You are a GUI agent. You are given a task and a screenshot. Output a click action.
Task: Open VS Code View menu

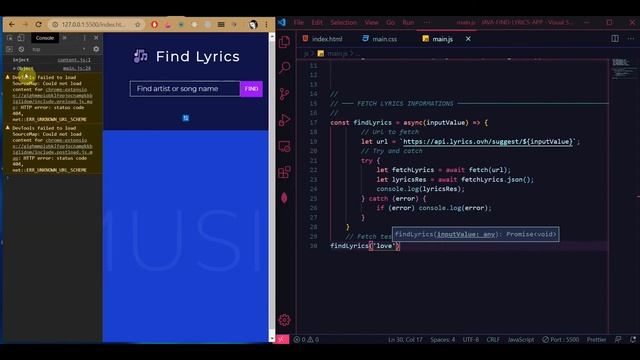pos(371,22)
